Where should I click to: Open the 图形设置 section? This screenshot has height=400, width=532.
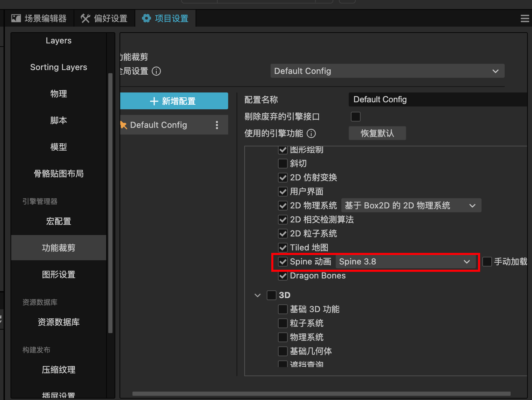coord(59,275)
